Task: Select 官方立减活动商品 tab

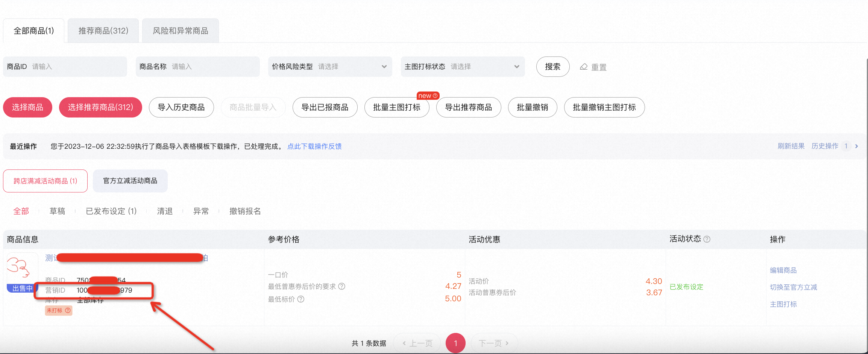Action: pyautogui.click(x=130, y=181)
